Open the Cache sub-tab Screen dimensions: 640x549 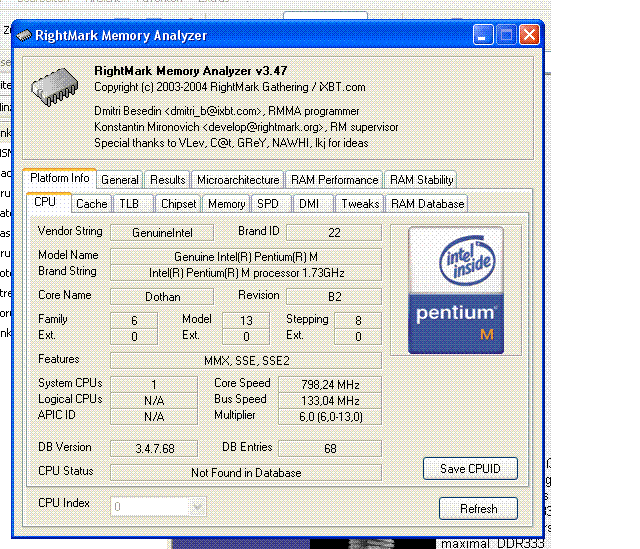pyautogui.click(x=91, y=204)
